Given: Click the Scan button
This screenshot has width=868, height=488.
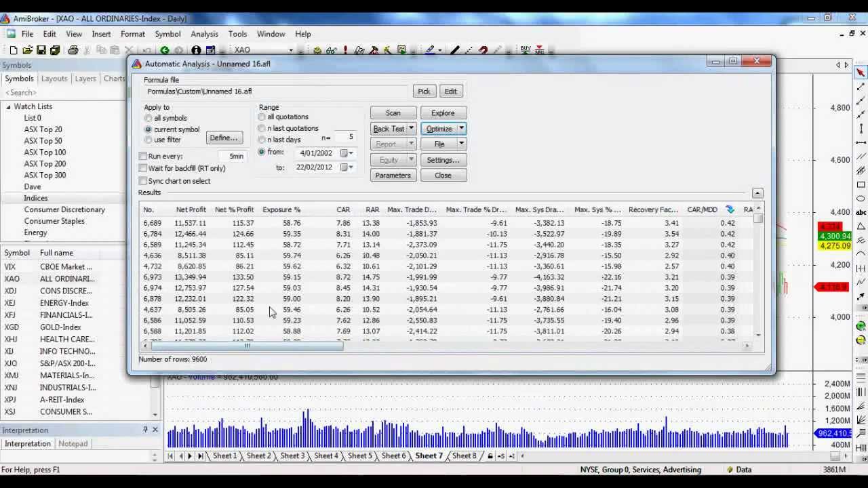Looking at the screenshot, I should (x=393, y=113).
